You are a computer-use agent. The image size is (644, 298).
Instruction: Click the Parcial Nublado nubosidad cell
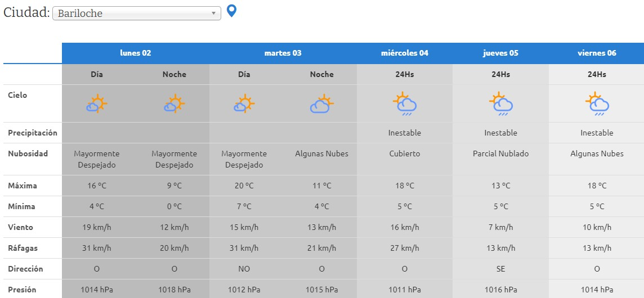(x=500, y=153)
